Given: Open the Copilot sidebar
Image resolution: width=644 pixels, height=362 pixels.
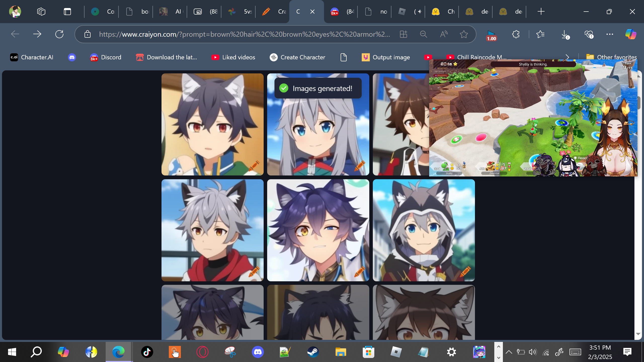Looking at the screenshot, I should pyautogui.click(x=631, y=34).
